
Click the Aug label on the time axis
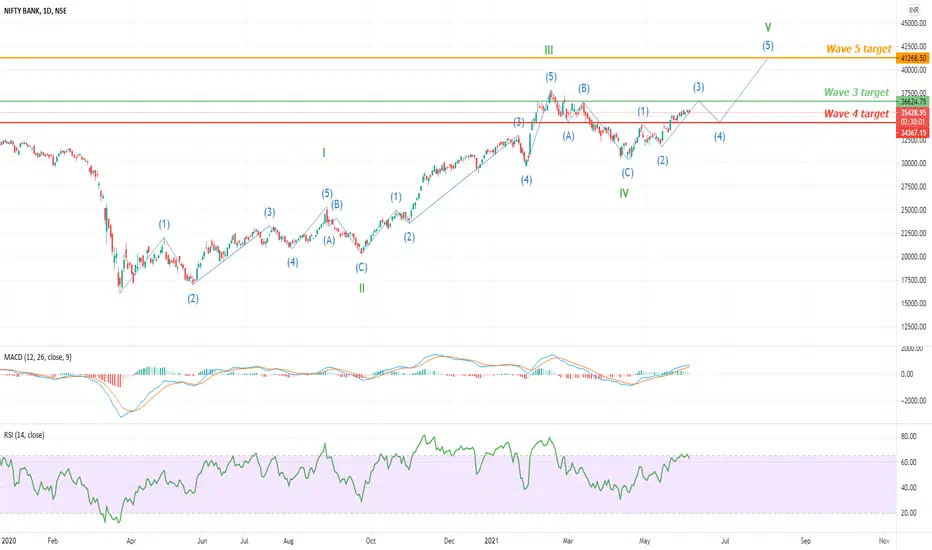tap(288, 541)
